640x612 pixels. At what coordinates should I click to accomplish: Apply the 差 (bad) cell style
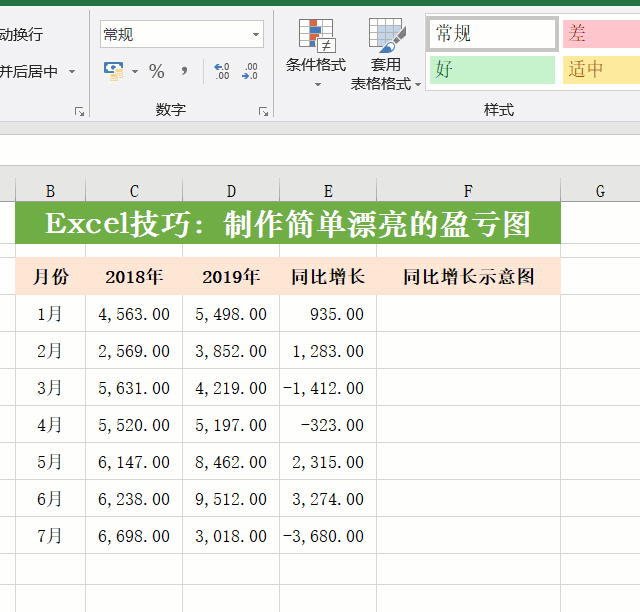pyautogui.click(x=601, y=34)
